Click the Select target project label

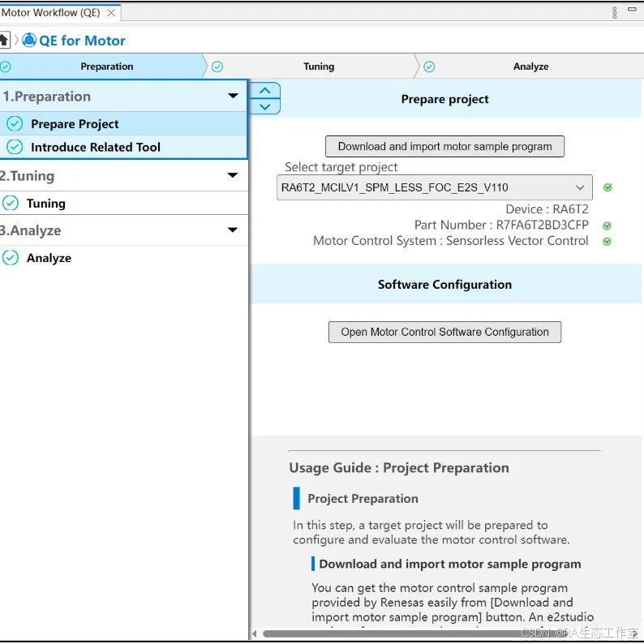(x=341, y=167)
